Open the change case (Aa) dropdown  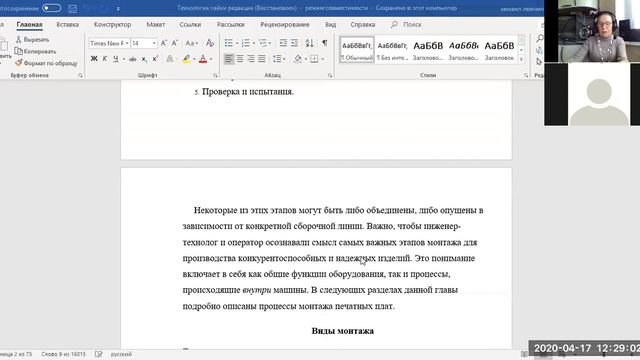pos(191,43)
